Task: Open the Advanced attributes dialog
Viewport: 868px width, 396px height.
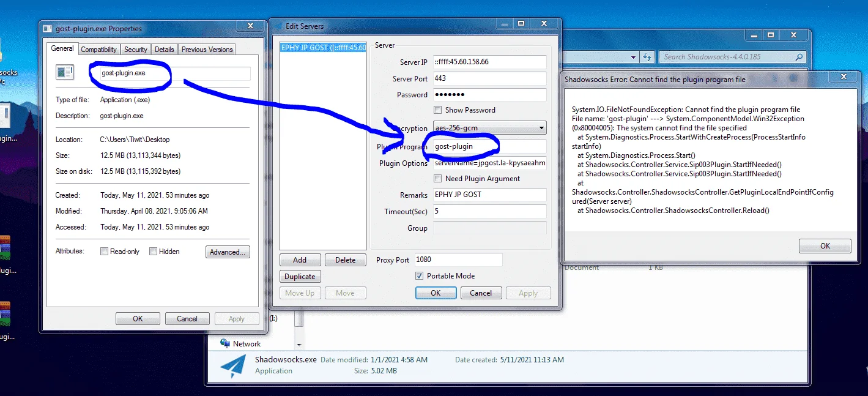Action: coord(228,252)
